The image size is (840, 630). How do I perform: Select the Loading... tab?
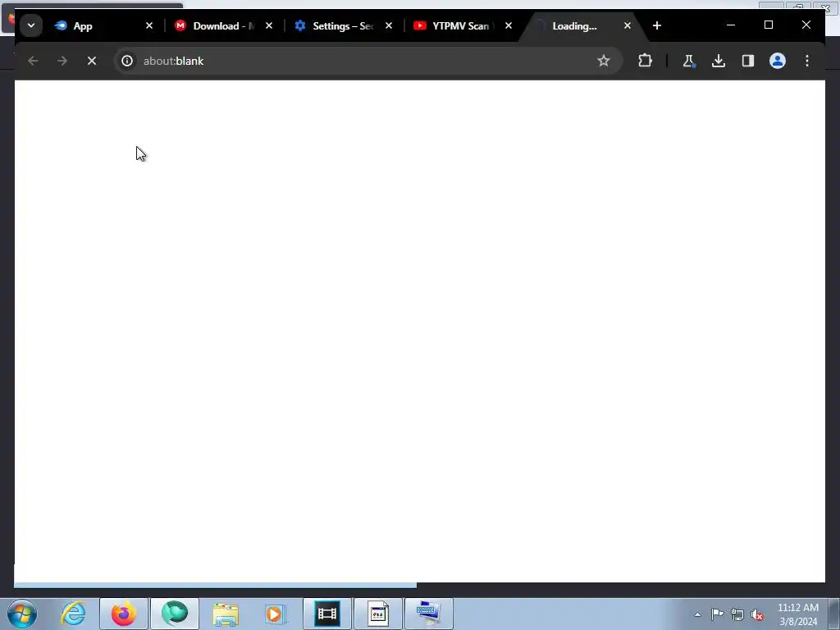point(584,25)
